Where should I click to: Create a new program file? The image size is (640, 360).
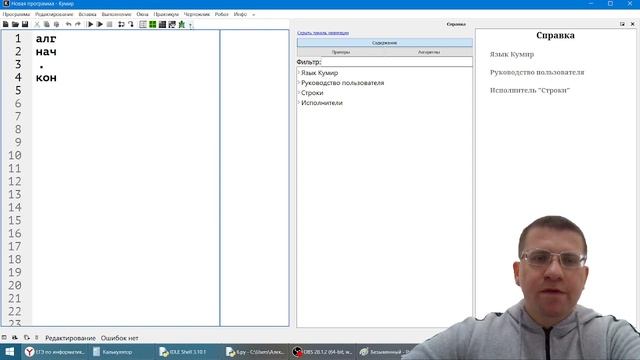(x=6, y=24)
